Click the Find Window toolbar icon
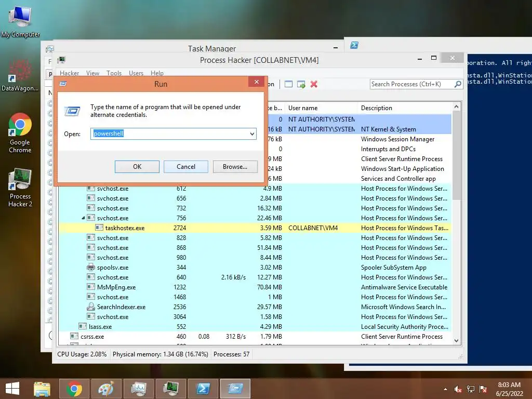The width and height of the screenshot is (532, 399). [x=288, y=84]
